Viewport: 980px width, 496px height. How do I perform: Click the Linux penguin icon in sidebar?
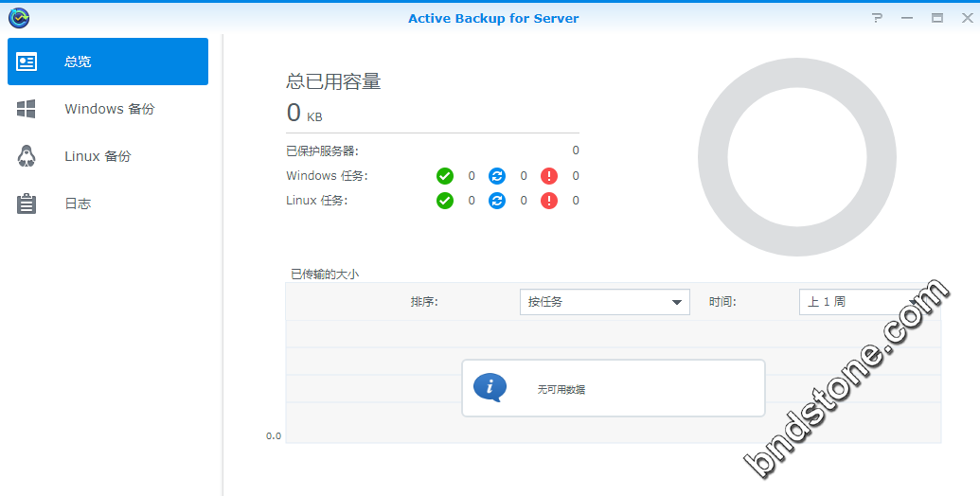[27, 156]
